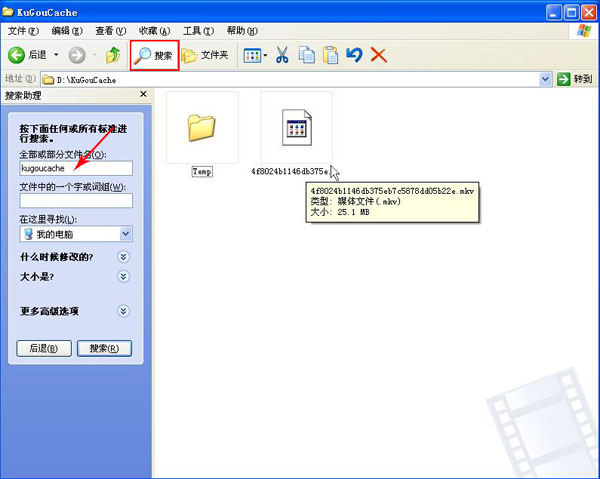Click the Paste clipboard icon
The height and width of the screenshot is (479, 600).
(x=331, y=55)
